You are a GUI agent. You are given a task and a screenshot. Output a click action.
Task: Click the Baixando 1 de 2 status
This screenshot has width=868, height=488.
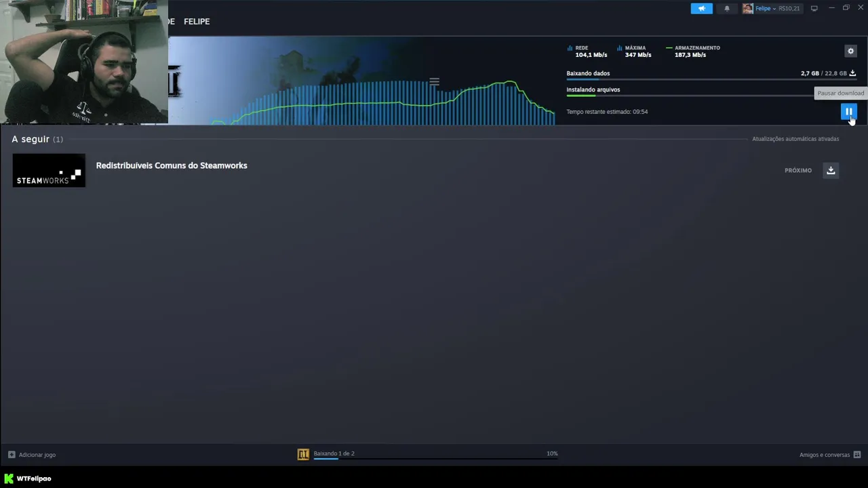(x=334, y=453)
